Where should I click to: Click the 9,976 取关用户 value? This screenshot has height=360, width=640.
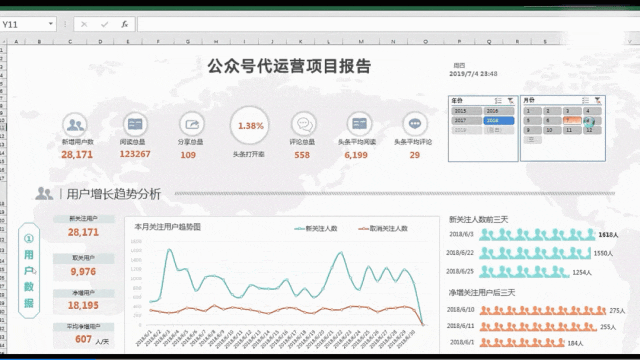pos(83,272)
